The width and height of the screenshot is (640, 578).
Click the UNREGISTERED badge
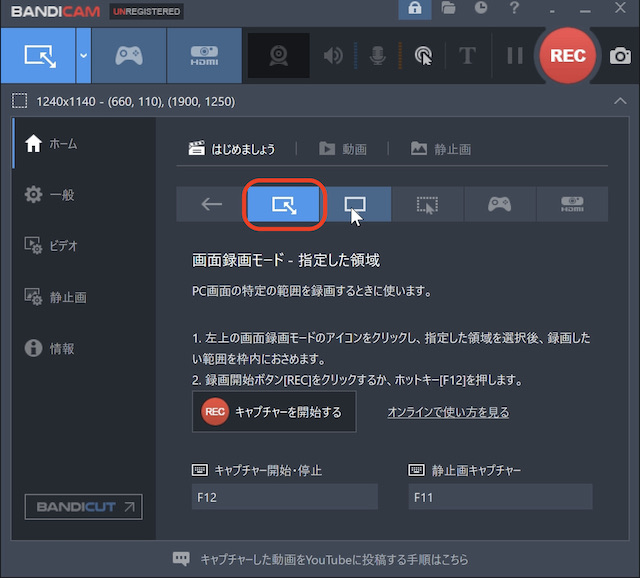147,11
